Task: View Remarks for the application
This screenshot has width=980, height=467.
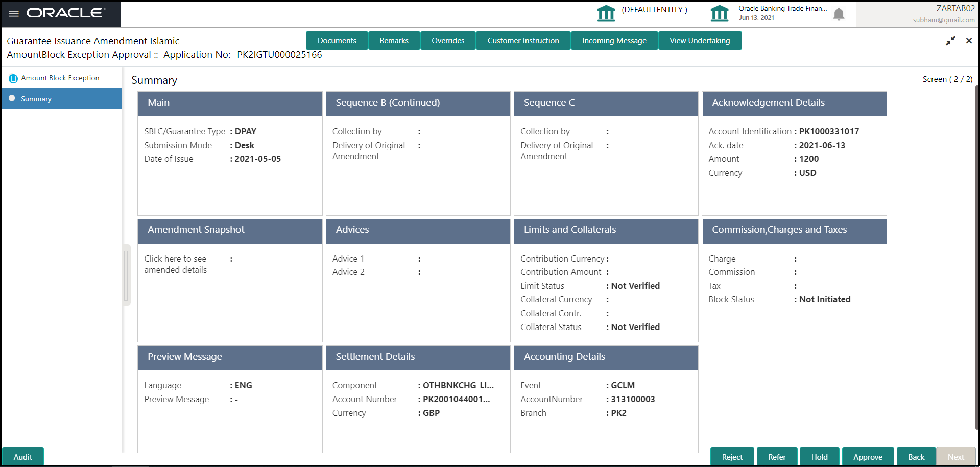Action: point(394,40)
